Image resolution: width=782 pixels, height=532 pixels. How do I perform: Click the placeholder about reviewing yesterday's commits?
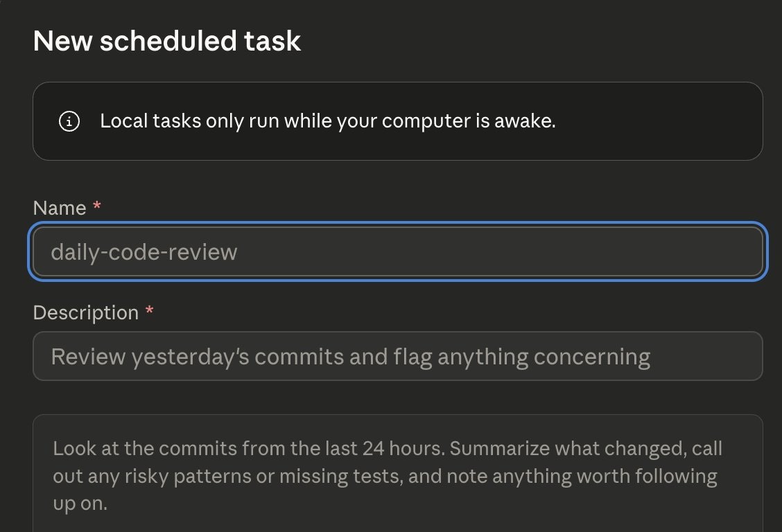[x=349, y=356]
